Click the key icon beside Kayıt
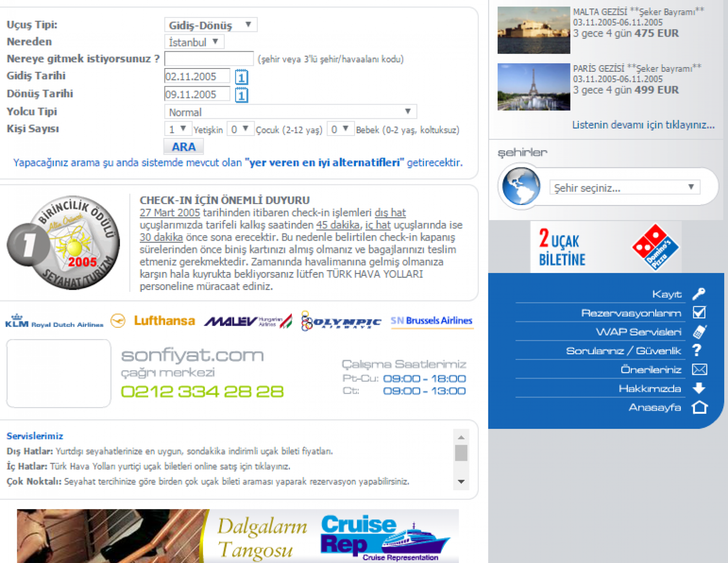The height and width of the screenshot is (563, 728). click(699, 294)
